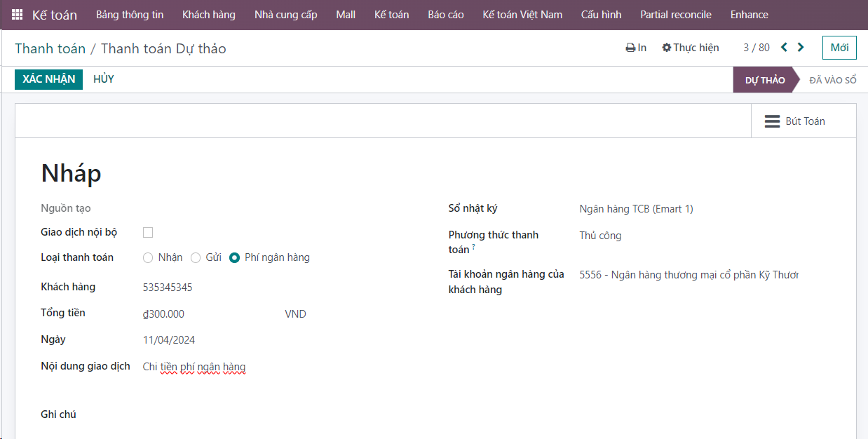Click the Bút Toán hamburger icon
This screenshot has height=439, width=868.
(x=772, y=121)
